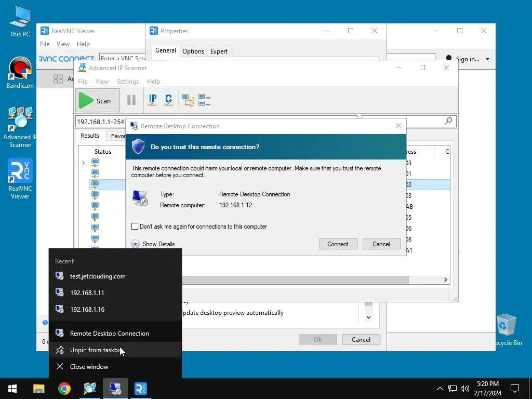Open the Help menu in RealVNC Viewer
Image resolution: width=532 pixels, height=399 pixels.
click(83, 44)
